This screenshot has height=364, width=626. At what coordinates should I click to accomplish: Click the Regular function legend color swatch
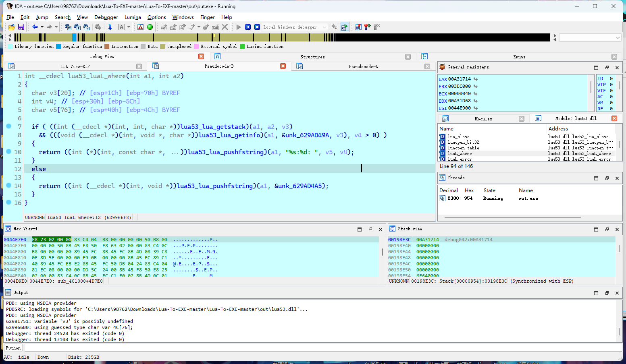58,46
